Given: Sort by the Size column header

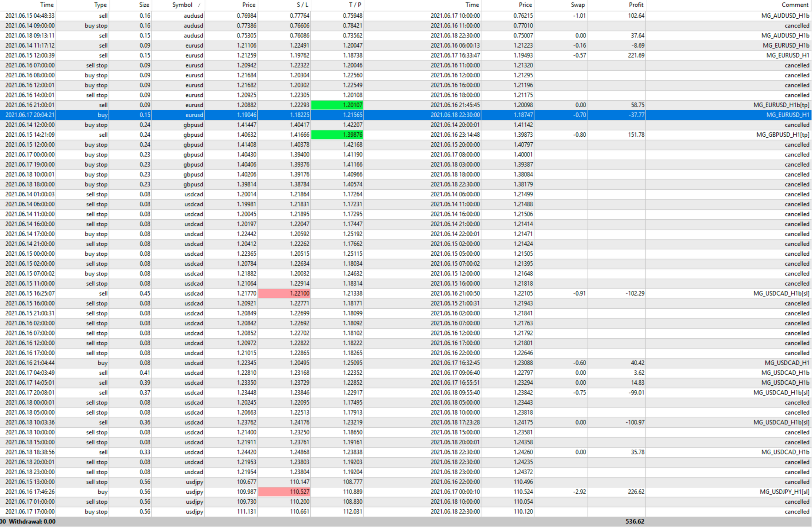Looking at the screenshot, I should pyautogui.click(x=144, y=5).
